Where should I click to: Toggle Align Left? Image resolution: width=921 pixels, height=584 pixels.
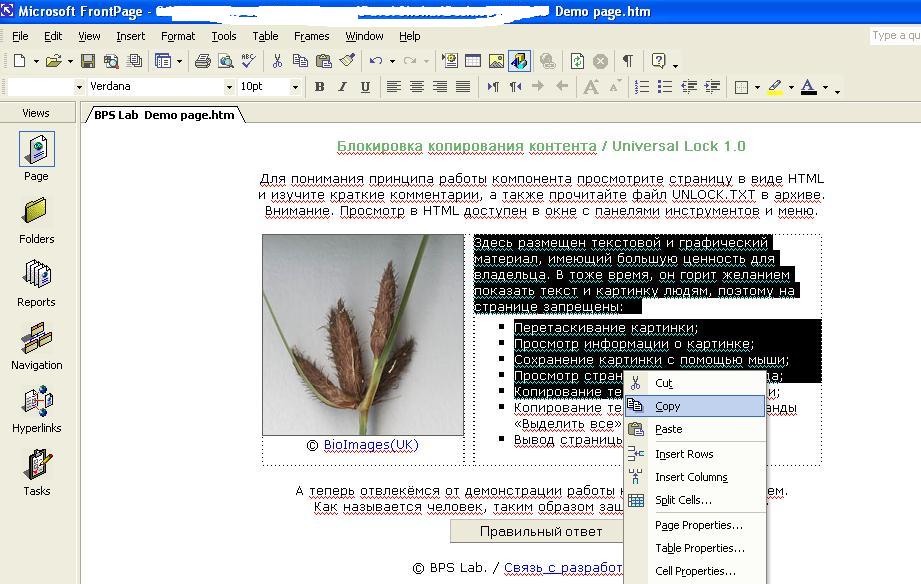click(x=394, y=87)
